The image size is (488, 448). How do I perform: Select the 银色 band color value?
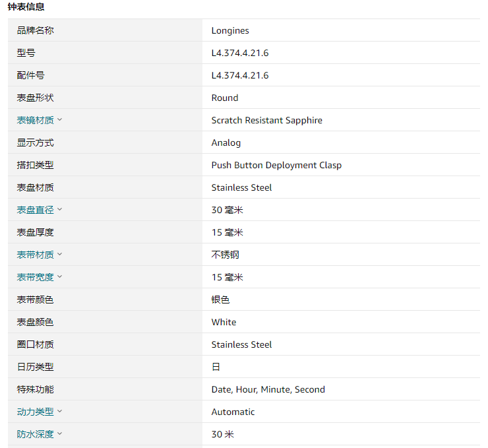[220, 300]
